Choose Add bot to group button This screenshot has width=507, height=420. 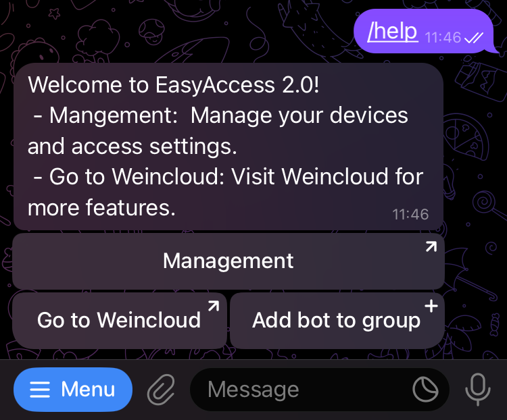[337, 321]
